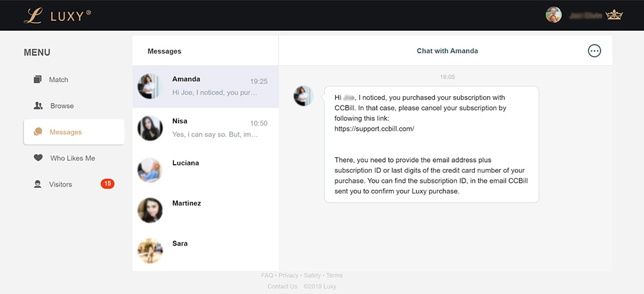The image size is (644, 294).
Task: Open the Match menu item
Action: (x=58, y=80)
